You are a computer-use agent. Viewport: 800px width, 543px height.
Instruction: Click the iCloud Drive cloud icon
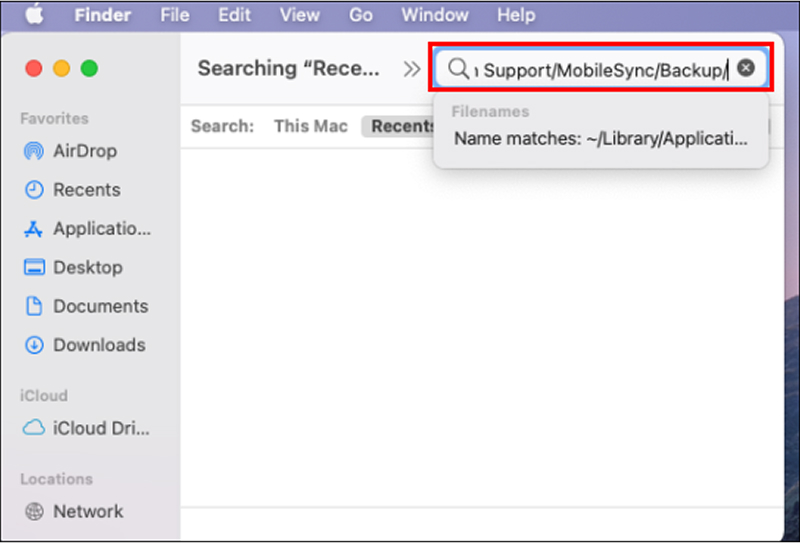(34, 428)
